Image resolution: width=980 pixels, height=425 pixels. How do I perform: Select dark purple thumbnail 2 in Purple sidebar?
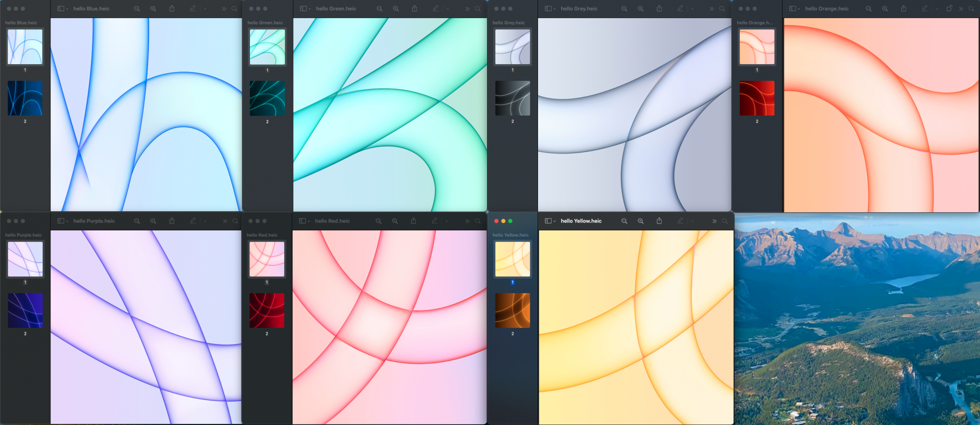tap(25, 310)
